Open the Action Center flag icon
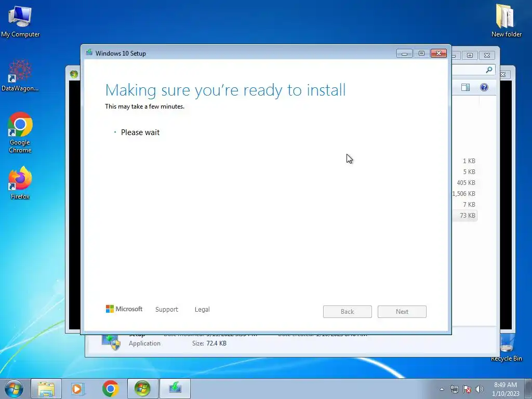The image size is (532, 399). (467, 389)
